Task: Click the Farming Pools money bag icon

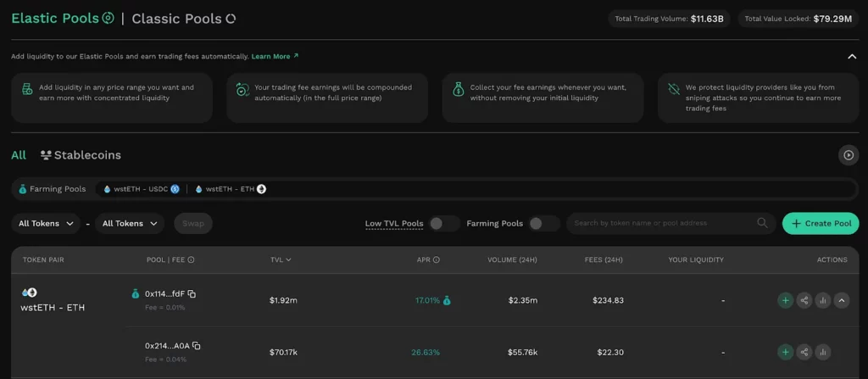Action: tap(23, 189)
